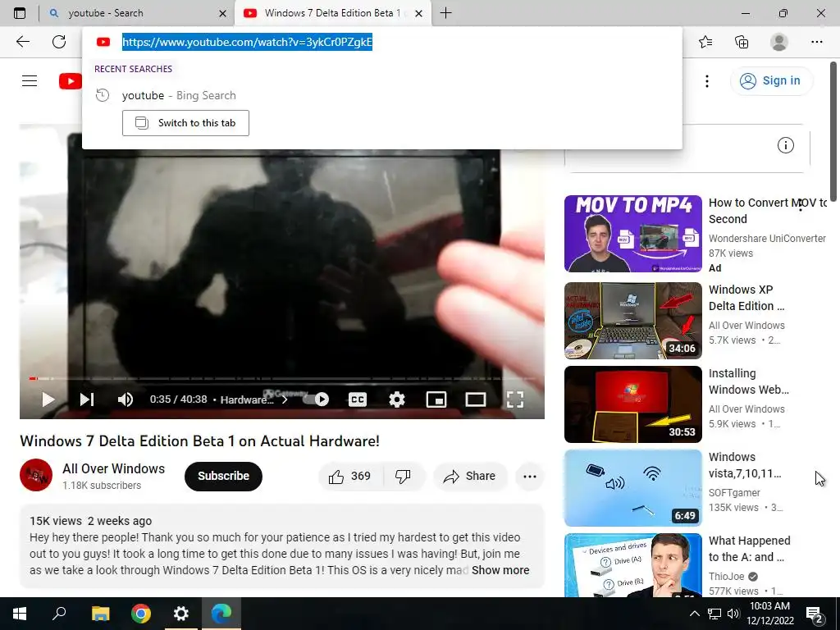Switch to youtube - Search tab
The image size is (840, 630).
click(x=137, y=13)
